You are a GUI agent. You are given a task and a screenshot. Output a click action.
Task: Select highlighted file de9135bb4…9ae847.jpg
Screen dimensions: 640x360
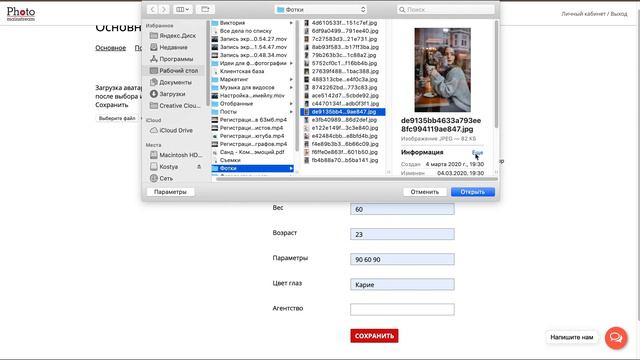click(x=342, y=111)
